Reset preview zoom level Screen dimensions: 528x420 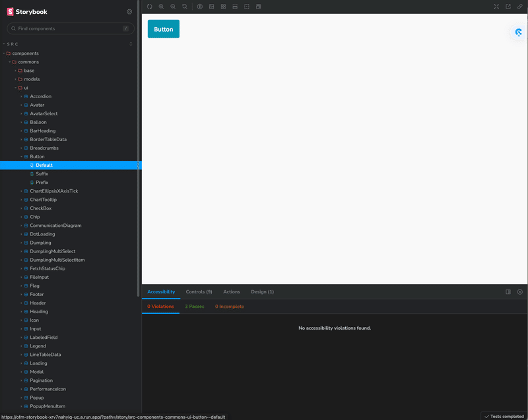pyautogui.click(x=185, y=7)
